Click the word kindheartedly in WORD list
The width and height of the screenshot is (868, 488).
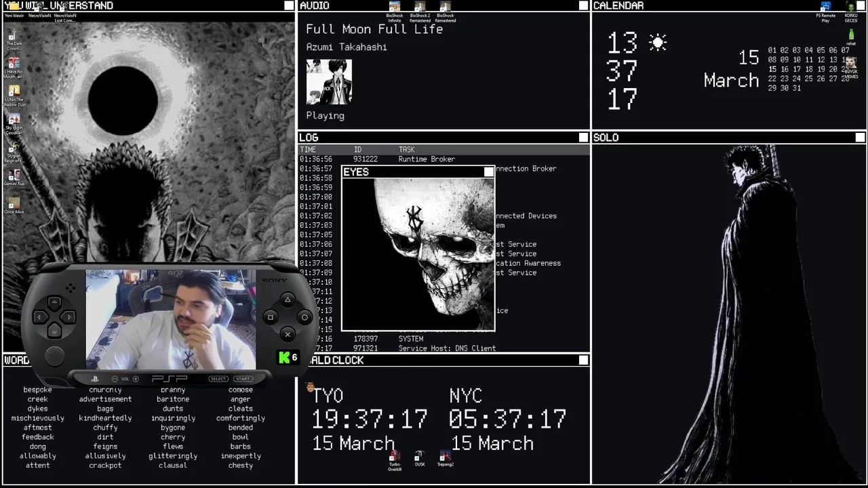pos(105,418)
